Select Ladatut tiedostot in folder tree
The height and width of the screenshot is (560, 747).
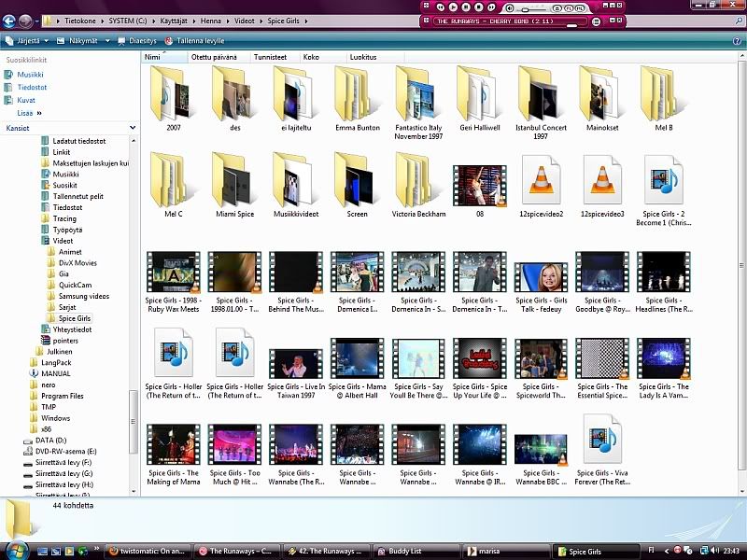pyautogui.click(x=79, y=141)
